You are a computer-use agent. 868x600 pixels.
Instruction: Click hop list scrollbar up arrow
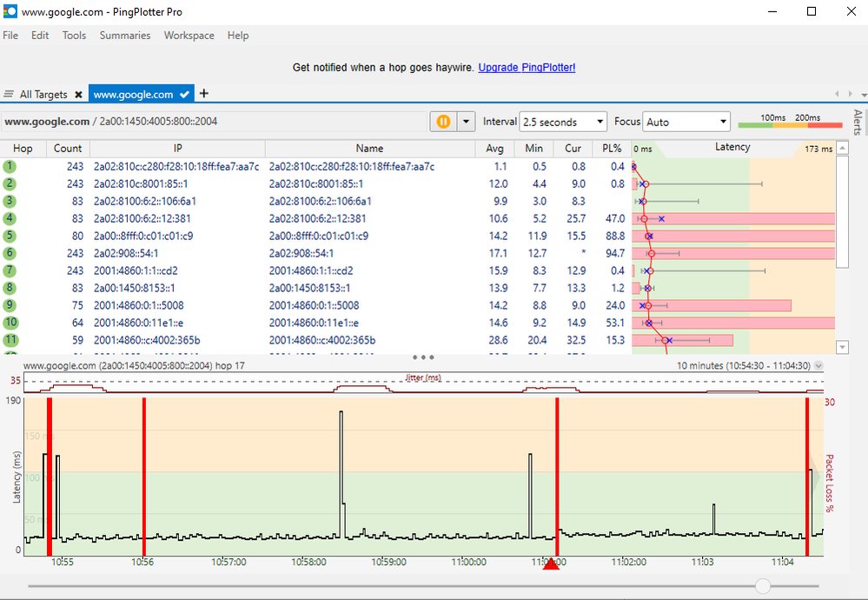(x=842, y=148)
